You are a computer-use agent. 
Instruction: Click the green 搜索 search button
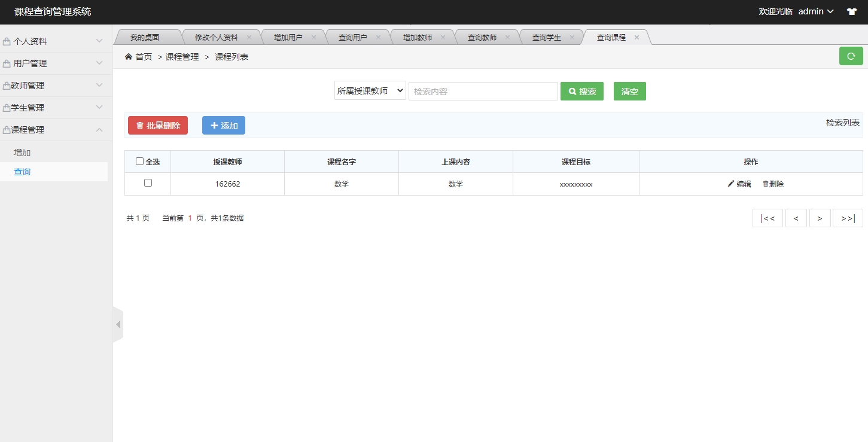click(581, 91)
